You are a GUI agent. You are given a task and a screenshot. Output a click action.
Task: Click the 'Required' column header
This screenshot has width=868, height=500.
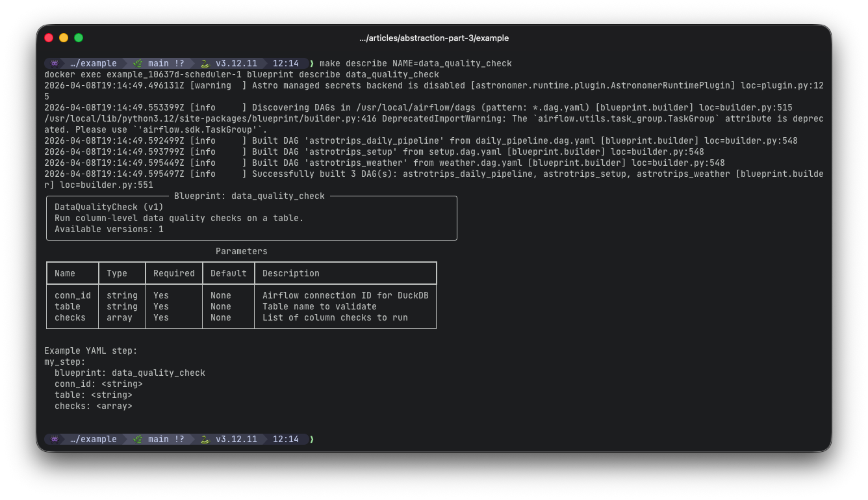(x=173, y=273)
